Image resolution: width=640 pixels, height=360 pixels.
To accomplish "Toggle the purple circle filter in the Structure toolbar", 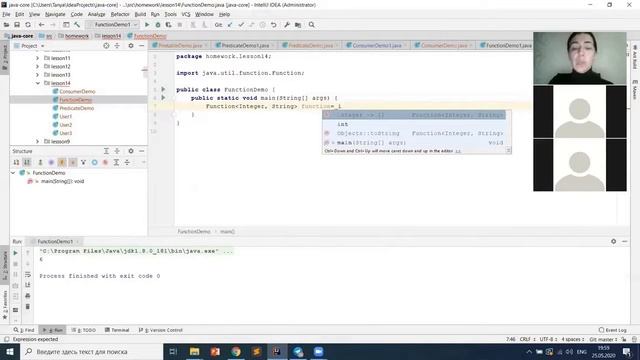I will pyautogui.click(x=51, y=162).
